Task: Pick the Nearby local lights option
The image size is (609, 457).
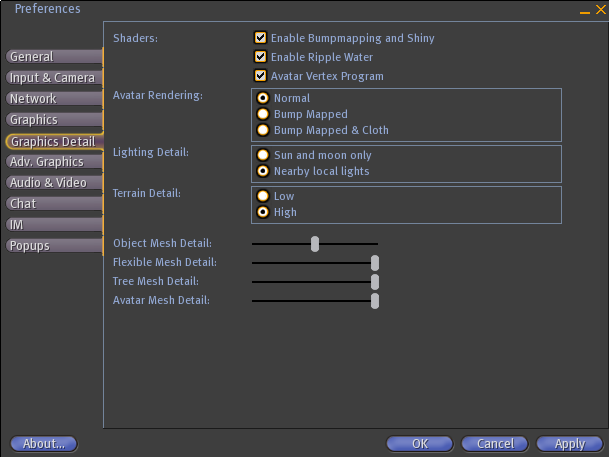Action: 263,171
